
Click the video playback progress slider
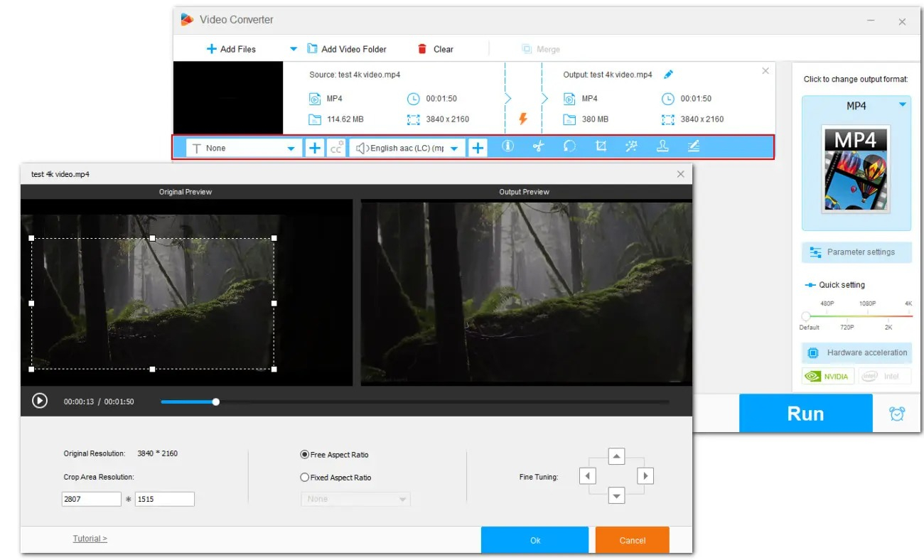pyautogui.click(x=414, y=402)
